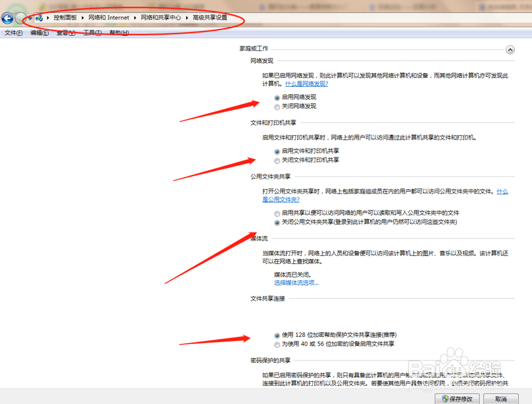Navigate to 网络和共享中心 via breadcrumb
Screen dimensions: 532x404
point(161,17)
